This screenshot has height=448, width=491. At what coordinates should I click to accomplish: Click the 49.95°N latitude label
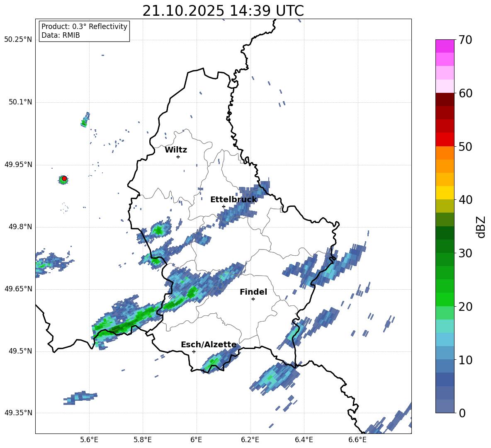tap(18, 165)
